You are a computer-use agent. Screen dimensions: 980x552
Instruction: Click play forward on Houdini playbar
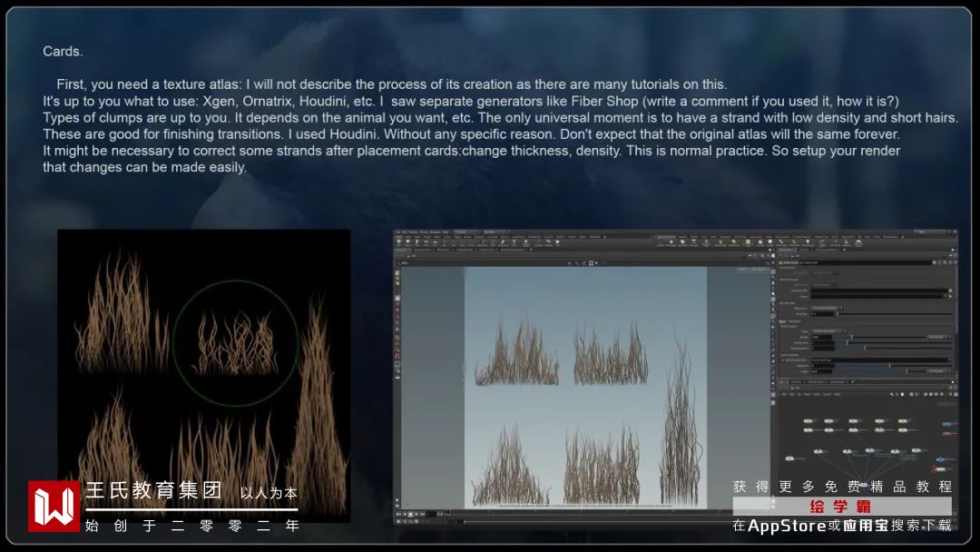pos(416,514)
